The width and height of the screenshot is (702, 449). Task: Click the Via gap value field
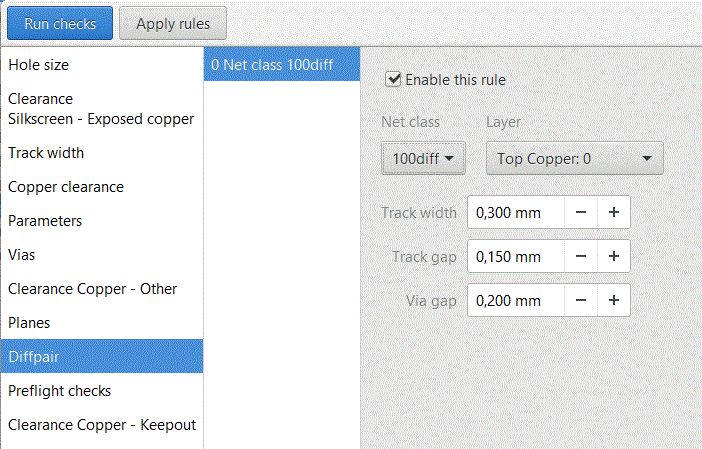pos(516,300)
